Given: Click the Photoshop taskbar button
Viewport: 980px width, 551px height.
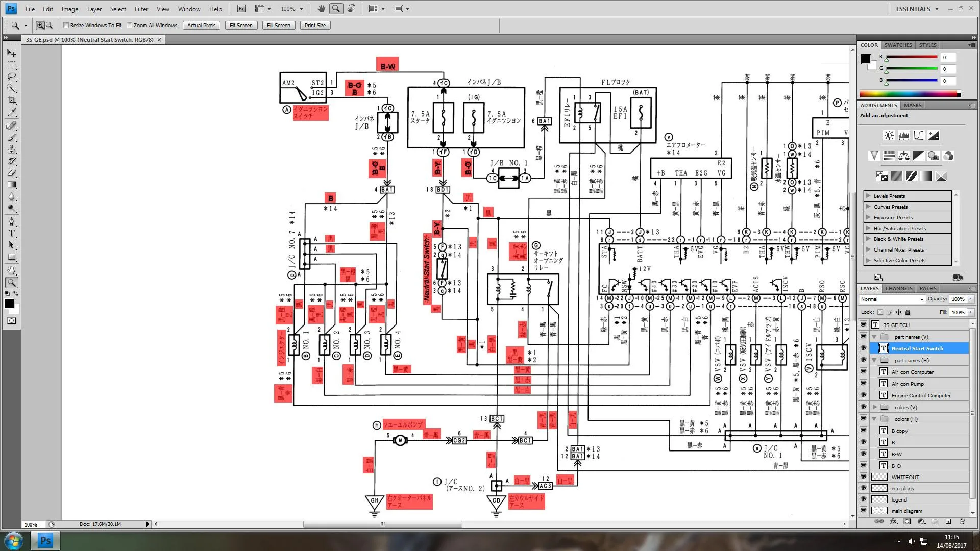Looking at the screenshot, I should [45, 541].
